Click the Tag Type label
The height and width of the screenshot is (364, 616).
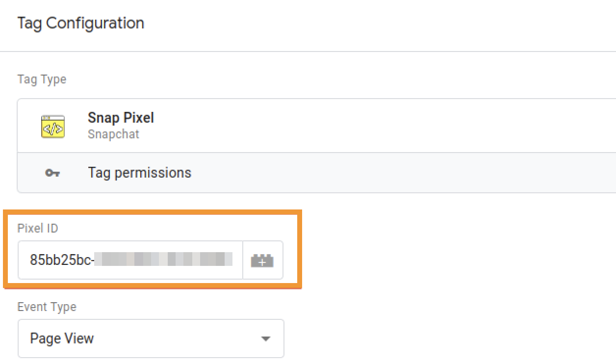(x=42, y=79)
